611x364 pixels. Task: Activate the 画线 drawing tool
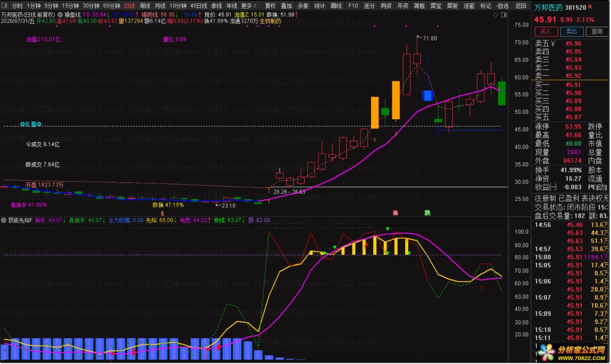pyautogui.click(x=336, y=6)
